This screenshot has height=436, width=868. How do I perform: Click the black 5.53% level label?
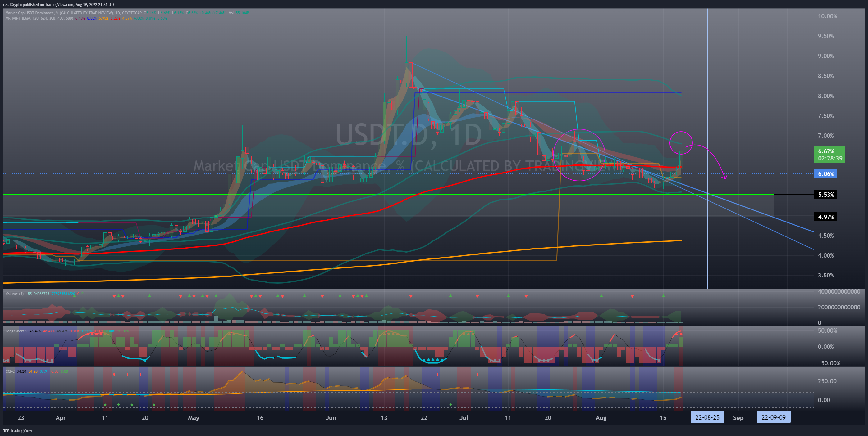pos(825,195)
